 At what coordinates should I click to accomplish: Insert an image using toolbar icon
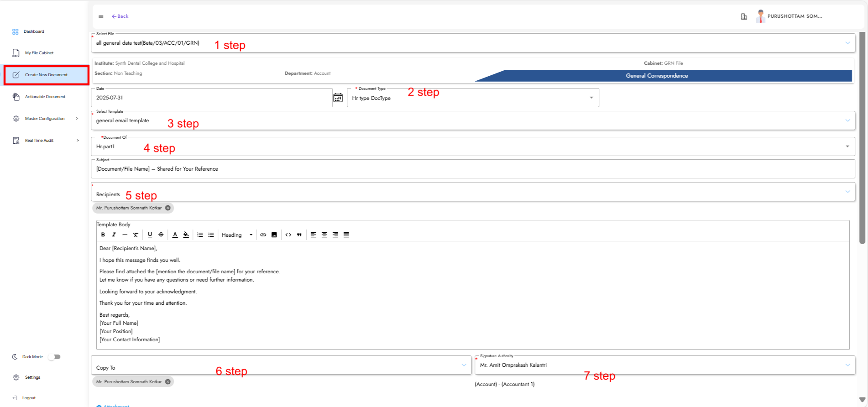pyautogui.click(x=274, y=235)
